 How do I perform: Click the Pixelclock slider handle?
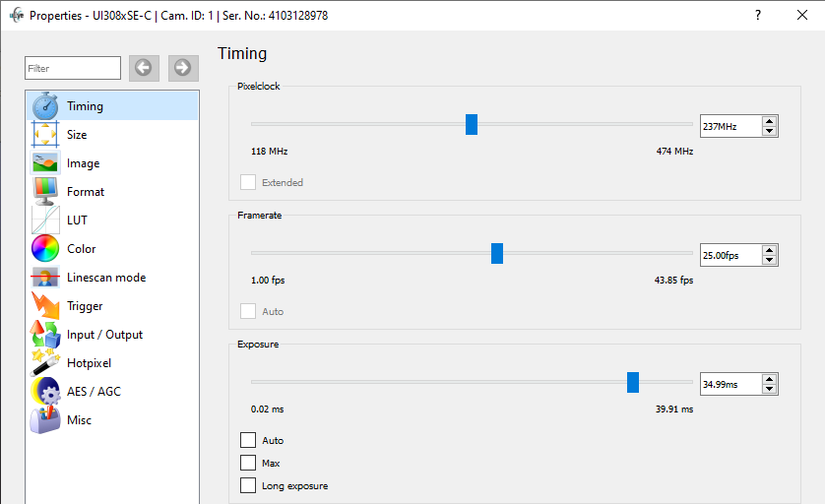click(x=472, y=124)
